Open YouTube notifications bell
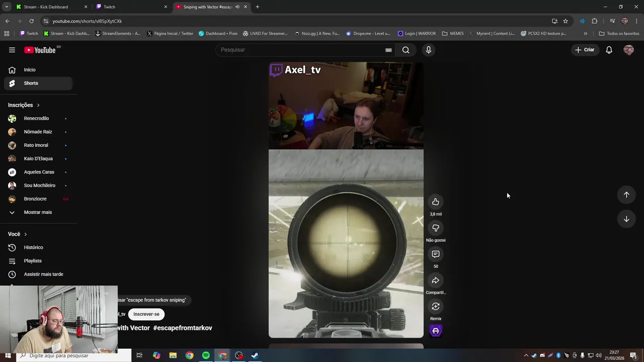The image size is (644, 362). click(609, 50)
